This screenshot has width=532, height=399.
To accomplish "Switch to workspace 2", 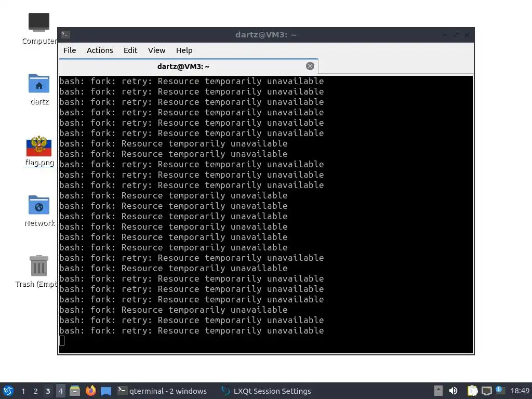I will 35,391.
